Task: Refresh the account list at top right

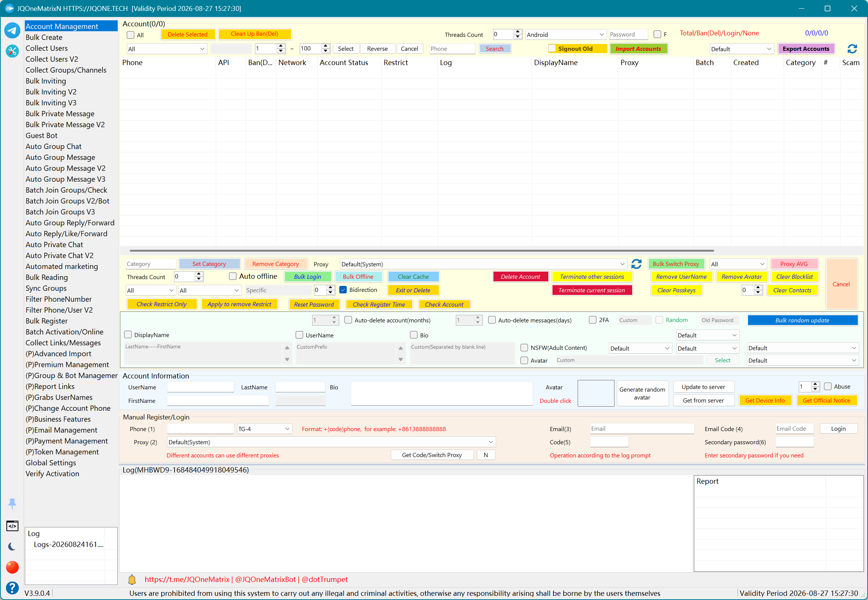Action: coord(852,49)
